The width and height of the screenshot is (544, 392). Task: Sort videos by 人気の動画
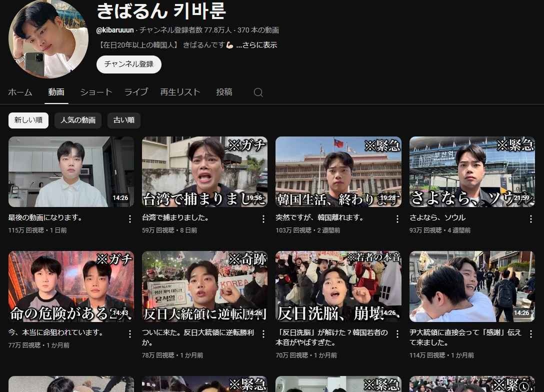78,120
